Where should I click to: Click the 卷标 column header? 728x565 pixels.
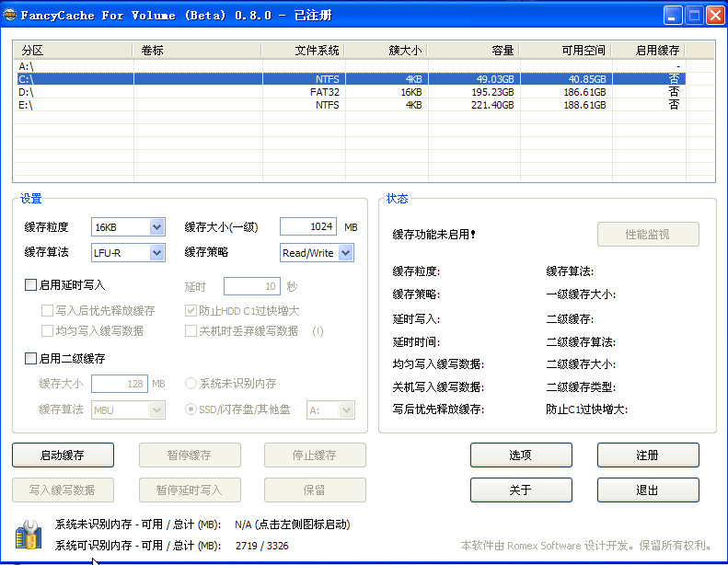click(x=197, y=50)
